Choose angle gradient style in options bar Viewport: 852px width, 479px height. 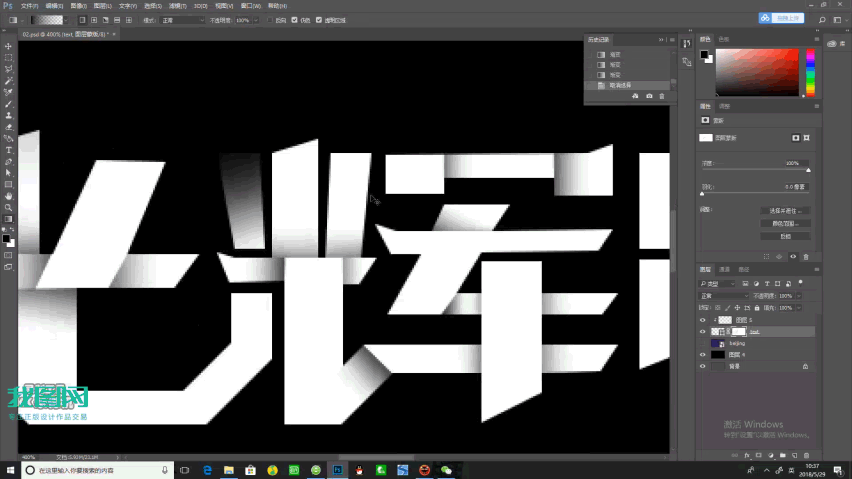(105, 20)
